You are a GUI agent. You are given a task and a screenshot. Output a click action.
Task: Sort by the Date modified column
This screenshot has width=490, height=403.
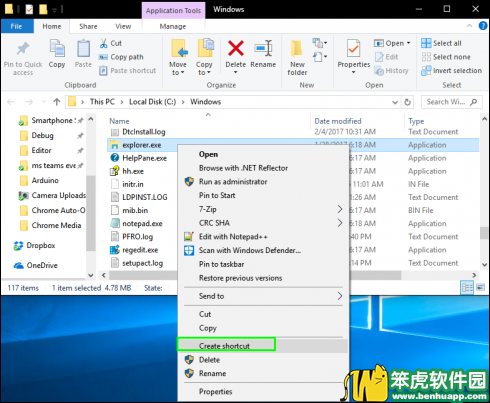click(x=338, y=121)
